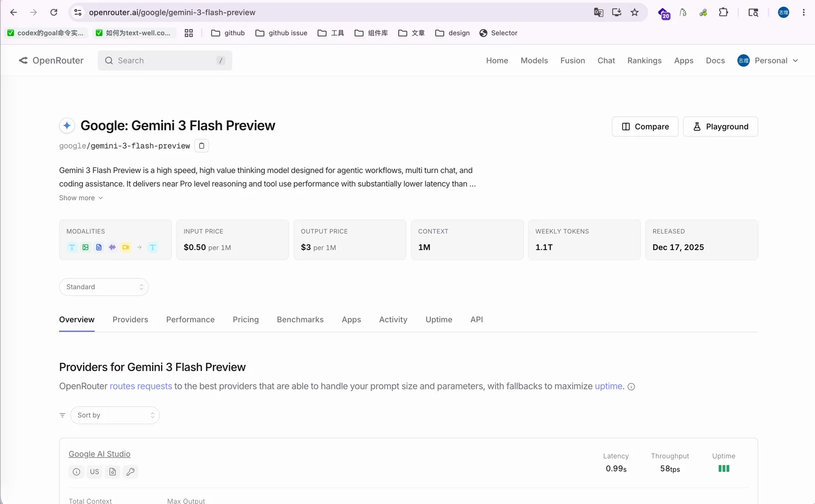Copy the model slug google/gemini-3-flash-preview
Image resolution: width=815 pixels, height=504 pixels.
(202, 146)
